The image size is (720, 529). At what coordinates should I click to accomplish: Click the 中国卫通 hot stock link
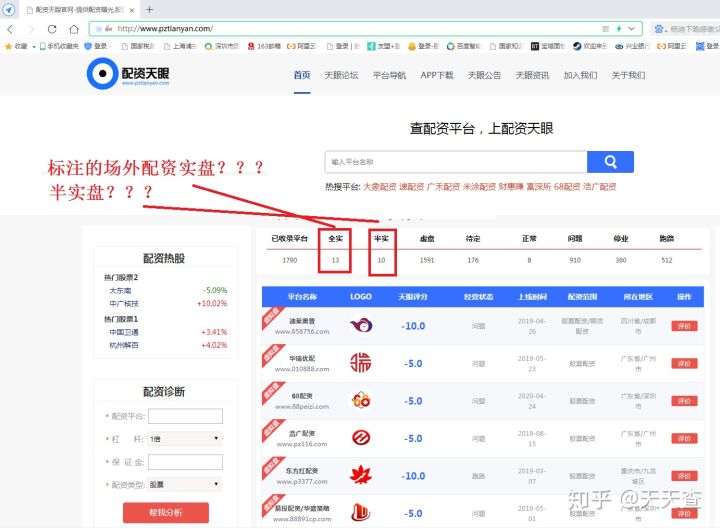(124, 332)
